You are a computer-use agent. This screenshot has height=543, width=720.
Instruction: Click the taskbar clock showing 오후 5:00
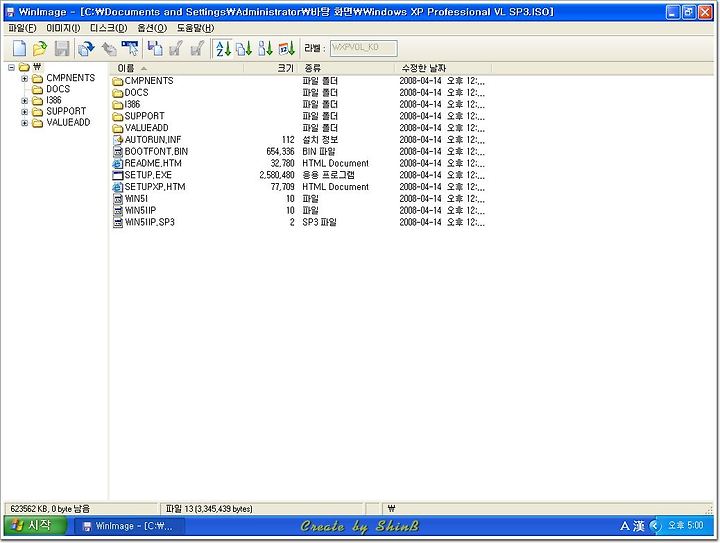685,526
